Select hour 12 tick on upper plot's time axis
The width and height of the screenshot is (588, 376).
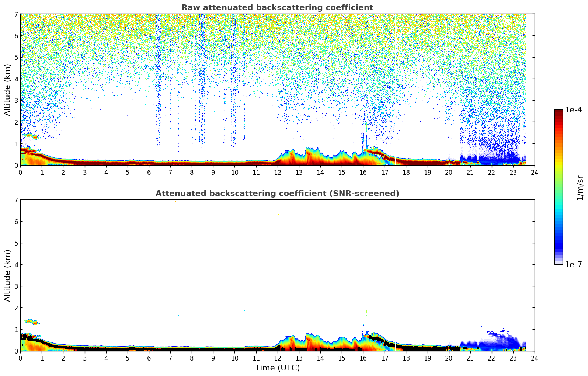point(277,172)
